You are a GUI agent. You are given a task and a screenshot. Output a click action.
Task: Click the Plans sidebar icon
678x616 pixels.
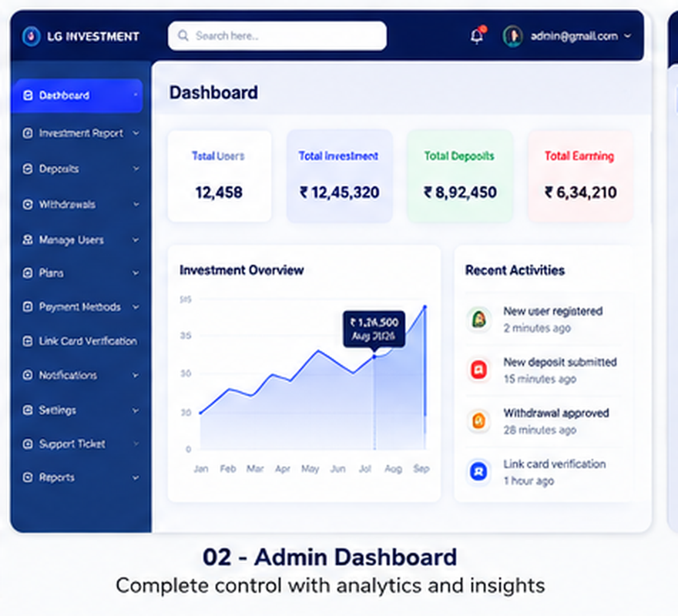[28, 273]
